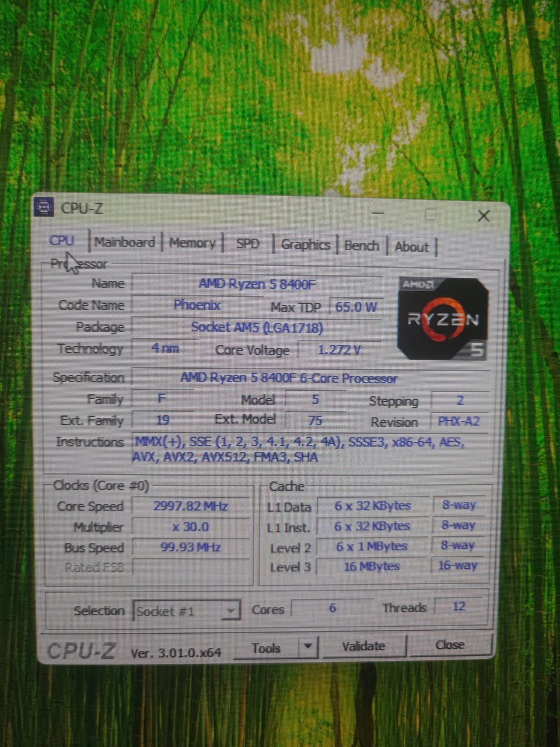Click the Code Name value Phoenix
This screenshot has width=560, height=747.
[x=197, y=305]
